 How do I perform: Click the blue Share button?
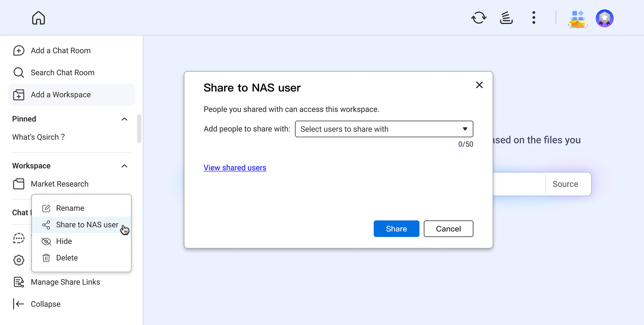pyautogui.click(x=396, y=229)
